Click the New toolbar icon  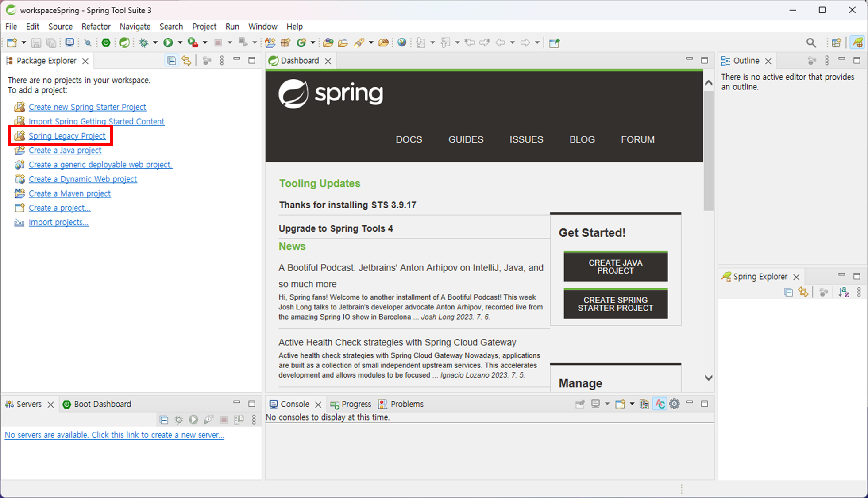click(x=12, y=42)
